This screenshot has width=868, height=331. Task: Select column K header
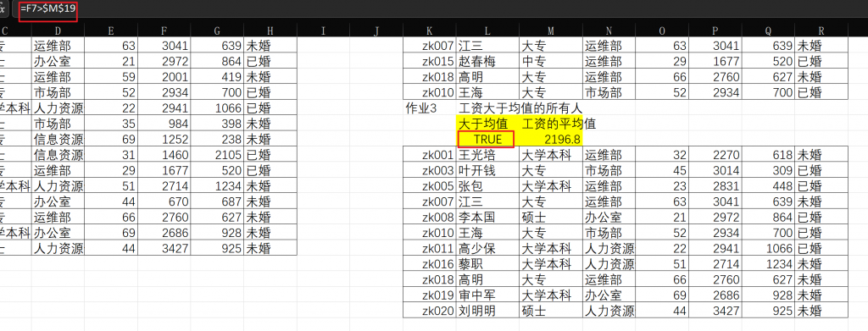click(x=430, y=30)
